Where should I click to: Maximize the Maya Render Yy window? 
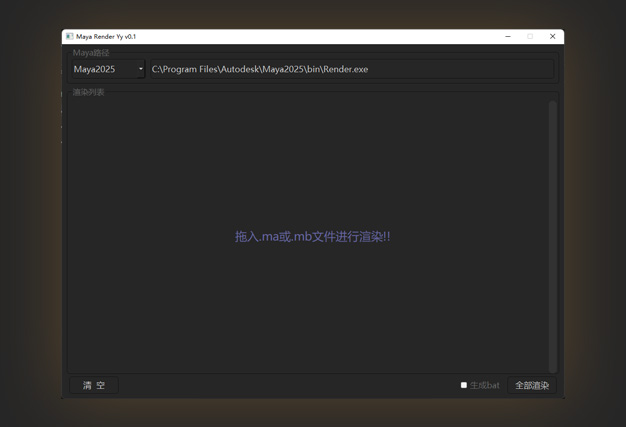[x=530, y=37]
